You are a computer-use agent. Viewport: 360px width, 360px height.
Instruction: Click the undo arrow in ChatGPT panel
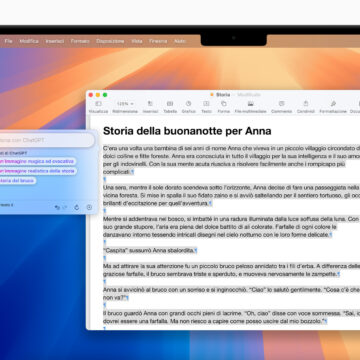(x=57, y=207)
